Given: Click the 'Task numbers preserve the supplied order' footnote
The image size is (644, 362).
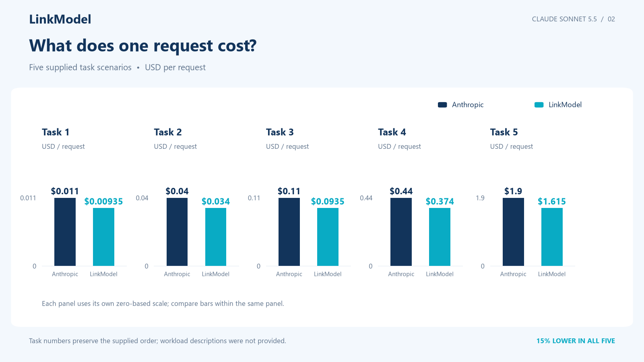Looking at the screenshot, I should [x=157, y=341].
